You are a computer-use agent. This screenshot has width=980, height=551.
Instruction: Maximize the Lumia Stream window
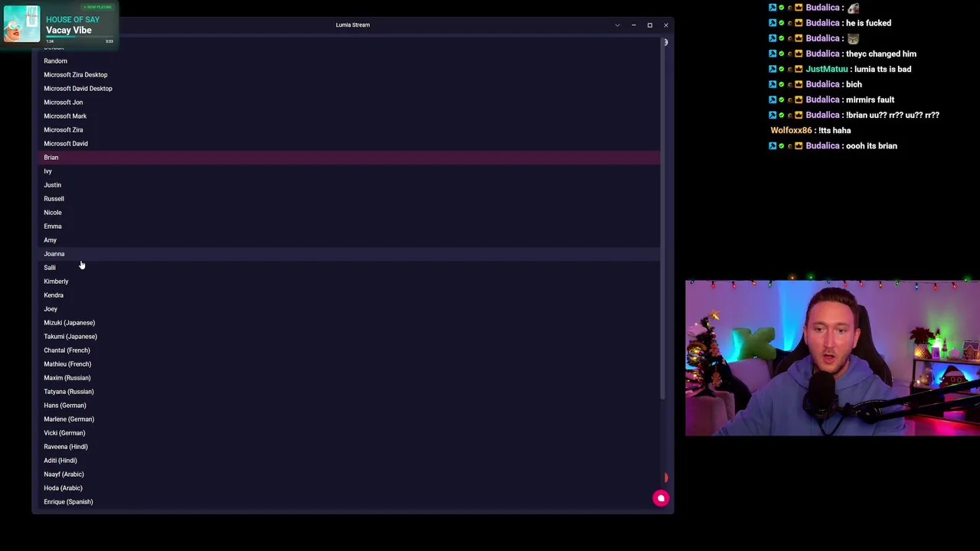650,25
